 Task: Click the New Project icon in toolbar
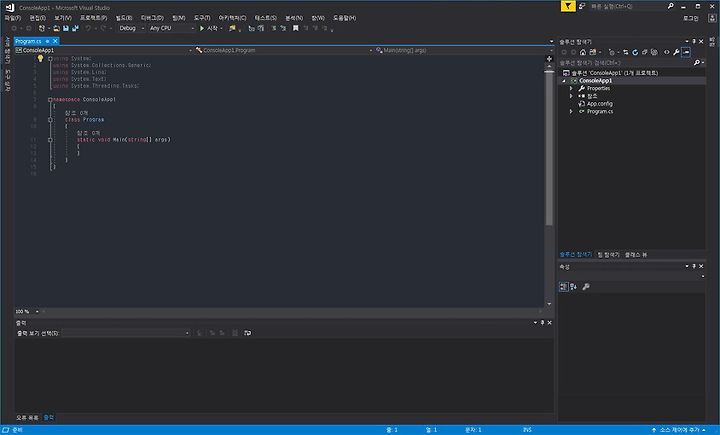[x=42, y=28]
